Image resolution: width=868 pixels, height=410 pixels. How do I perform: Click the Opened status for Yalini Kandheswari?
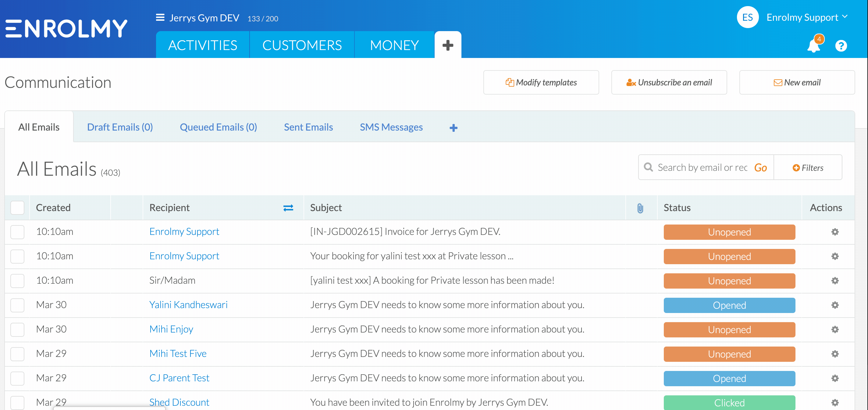click(x=730, y=305)
